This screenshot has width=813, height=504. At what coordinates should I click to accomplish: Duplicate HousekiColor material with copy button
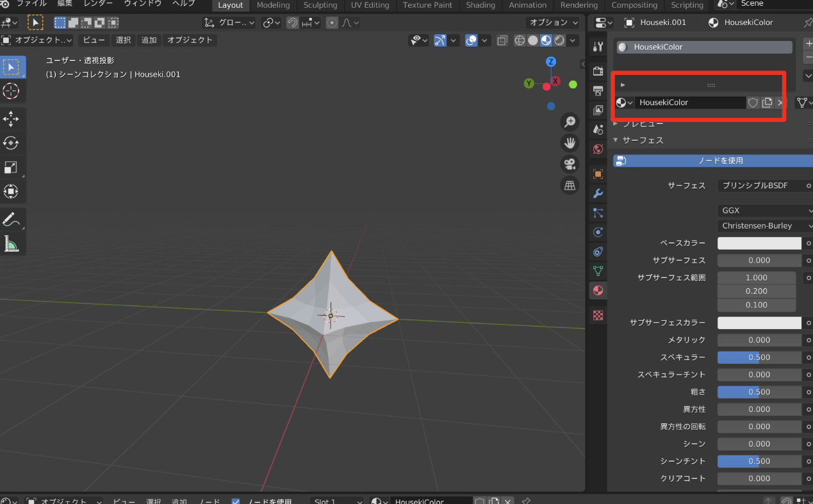[767, 102]
